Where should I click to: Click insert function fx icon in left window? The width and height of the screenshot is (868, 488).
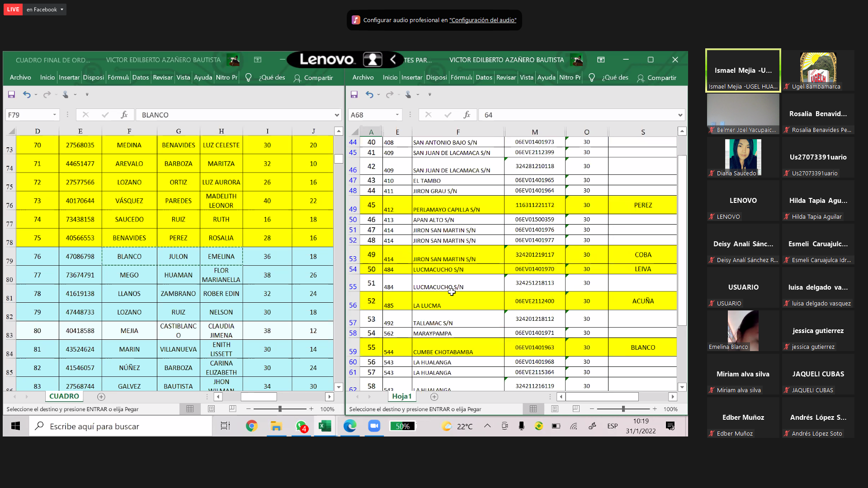124,115
